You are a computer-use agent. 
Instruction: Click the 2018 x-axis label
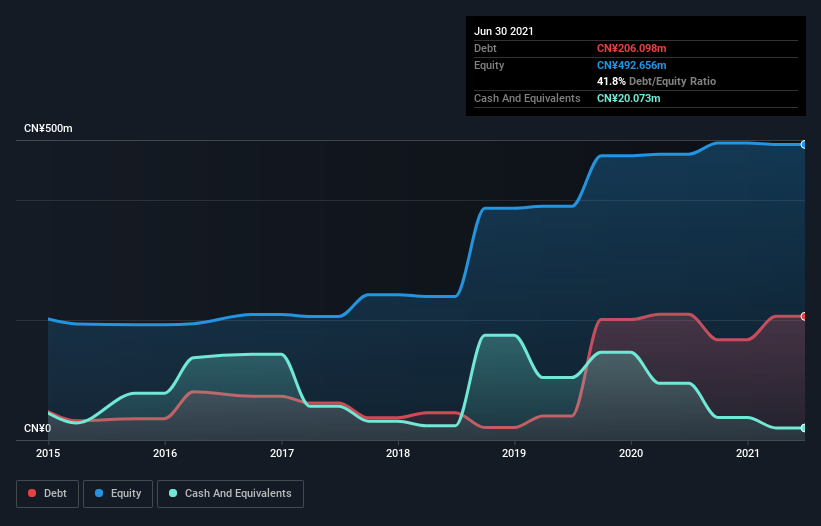398,453
